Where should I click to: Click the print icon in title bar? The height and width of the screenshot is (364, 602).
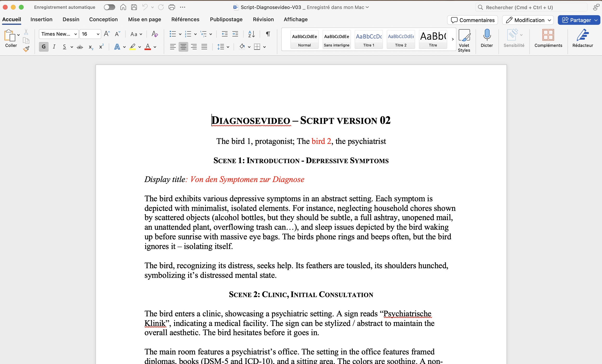(172, 7)
